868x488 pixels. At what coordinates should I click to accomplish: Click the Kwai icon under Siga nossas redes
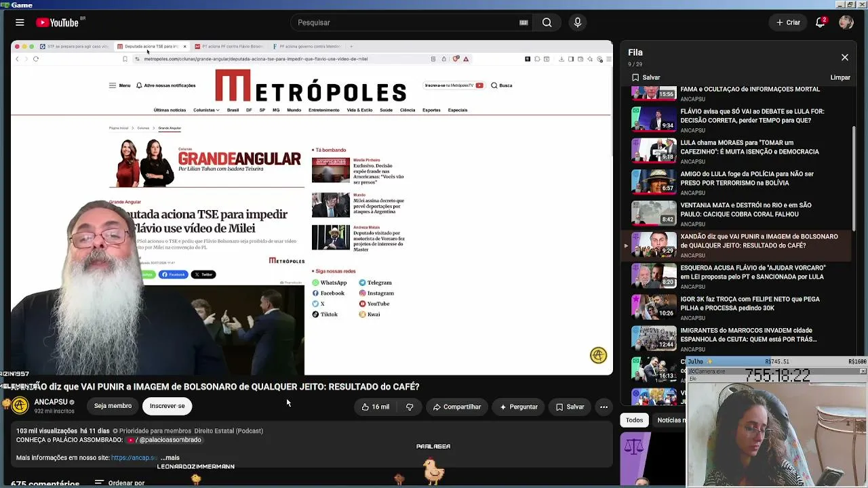pos(362,314)
